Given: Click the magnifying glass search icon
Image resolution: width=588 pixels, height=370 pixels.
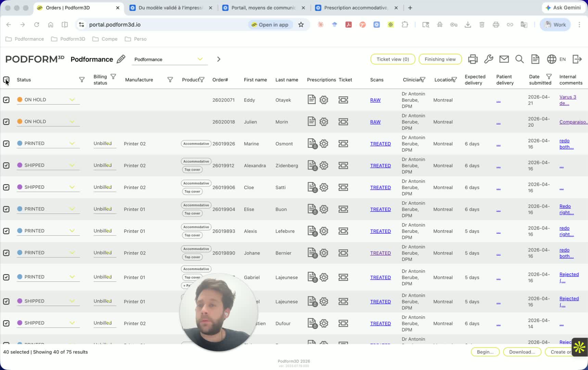Looking at the screenshot, I should click(519, 59).
